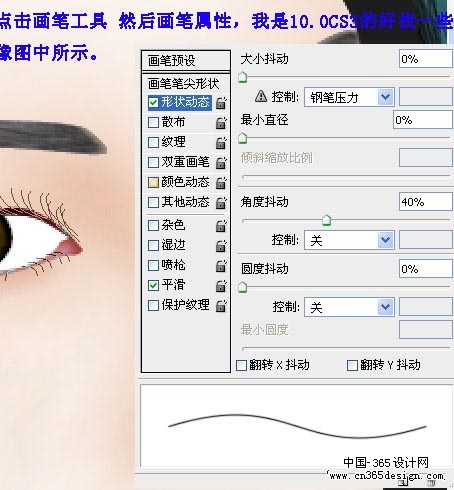Click the 大小抖动 percentage field

(x=426, y=59)
